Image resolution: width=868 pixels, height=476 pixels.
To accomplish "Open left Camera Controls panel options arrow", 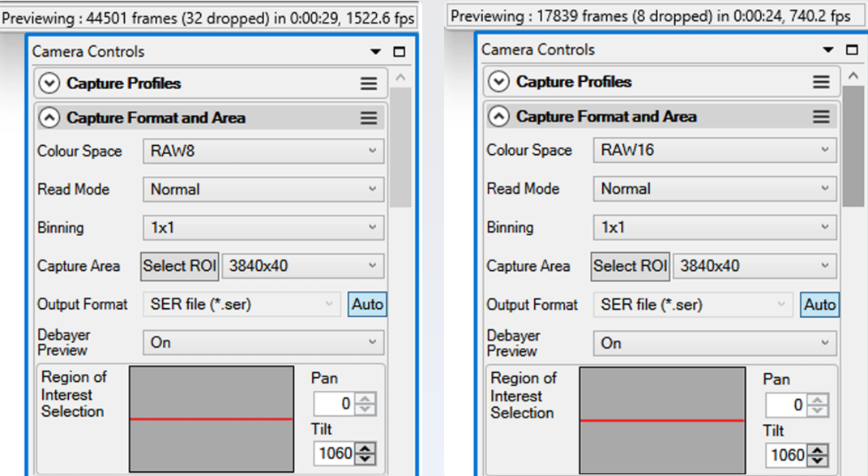I will (376, 52).
